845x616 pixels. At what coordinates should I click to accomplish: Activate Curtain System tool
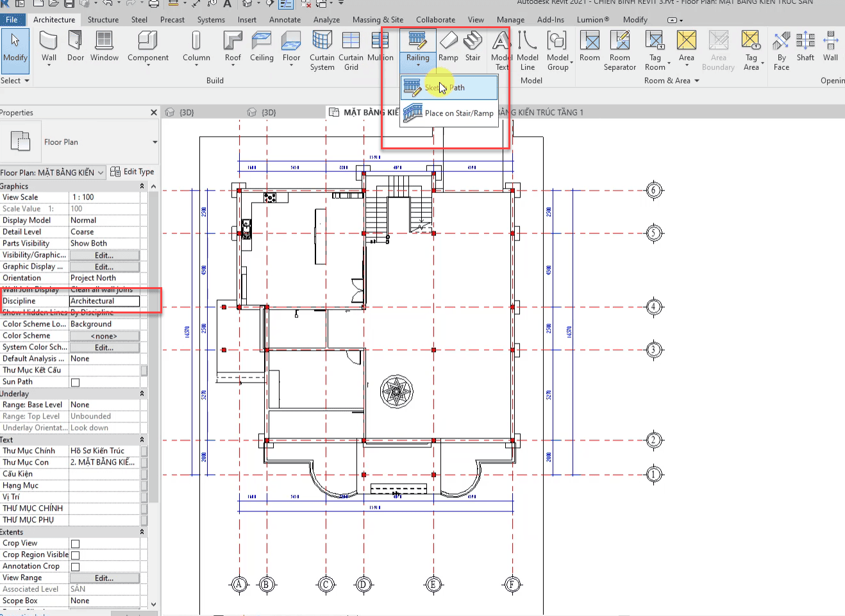322,50
